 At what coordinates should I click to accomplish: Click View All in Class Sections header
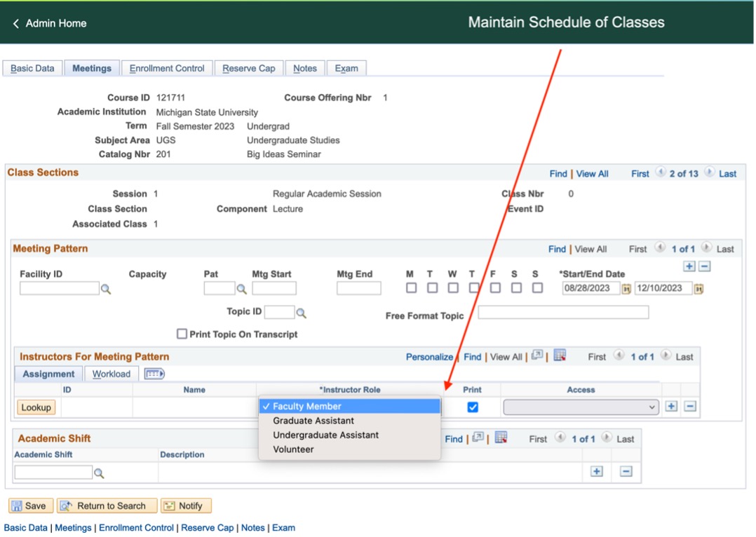tap(592, 174)
